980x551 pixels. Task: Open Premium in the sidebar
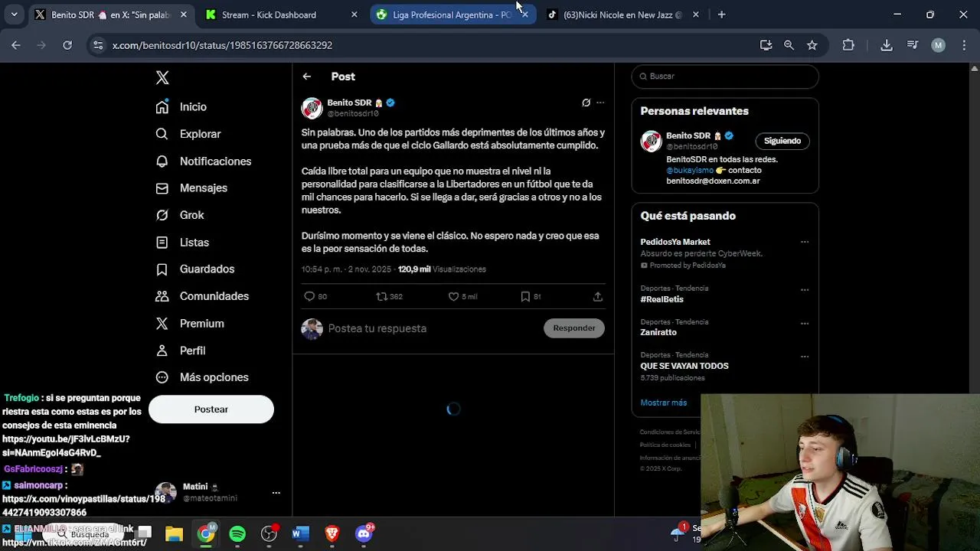[190, 324]
